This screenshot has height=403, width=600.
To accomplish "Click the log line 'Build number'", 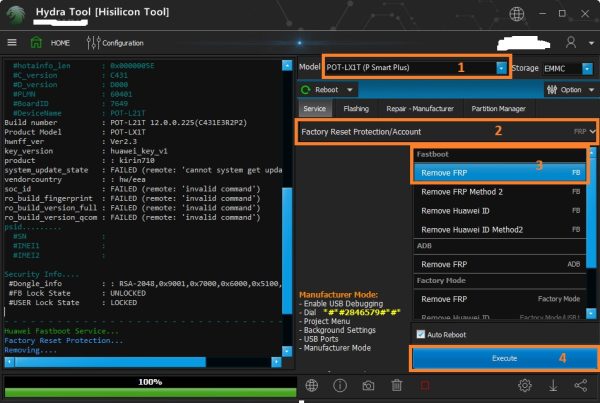I will (x=126, y=122).
